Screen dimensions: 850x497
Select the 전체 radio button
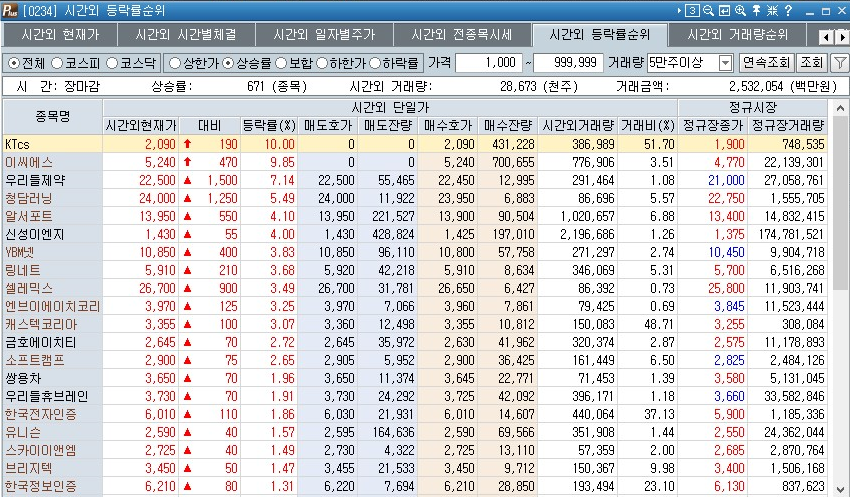coord(14,63)
